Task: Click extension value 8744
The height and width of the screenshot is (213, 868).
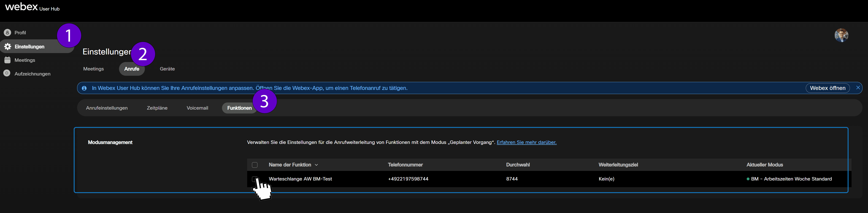Action: tap(512, 179)
